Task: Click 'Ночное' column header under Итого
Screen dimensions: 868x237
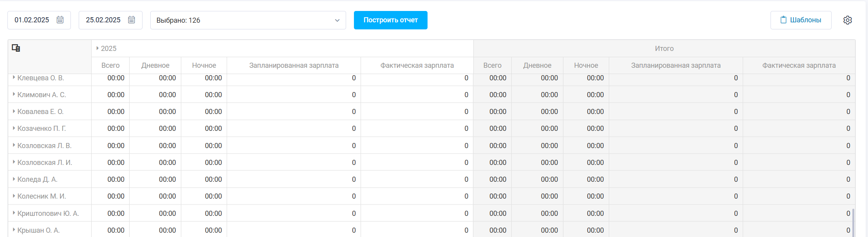Action: tap(586, 65)
